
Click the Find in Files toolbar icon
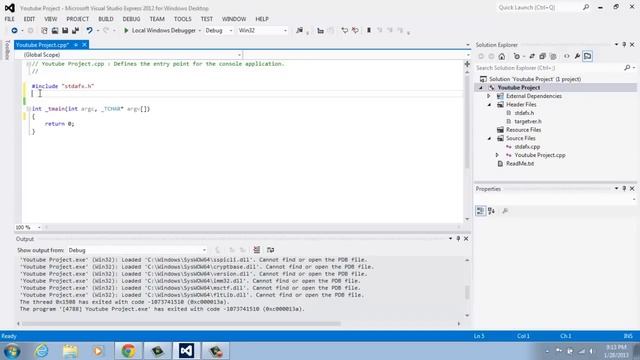click(300, 31)
